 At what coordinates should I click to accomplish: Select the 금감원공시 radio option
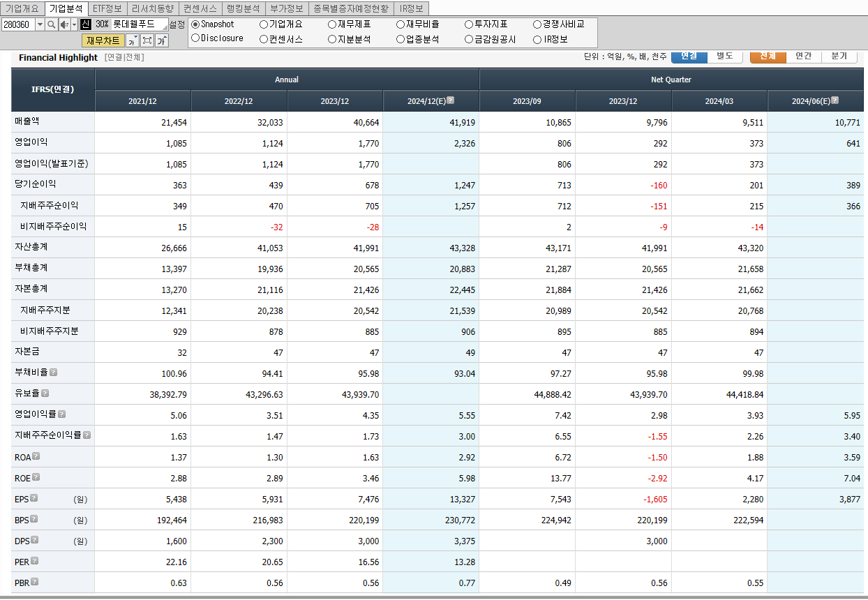469,39
